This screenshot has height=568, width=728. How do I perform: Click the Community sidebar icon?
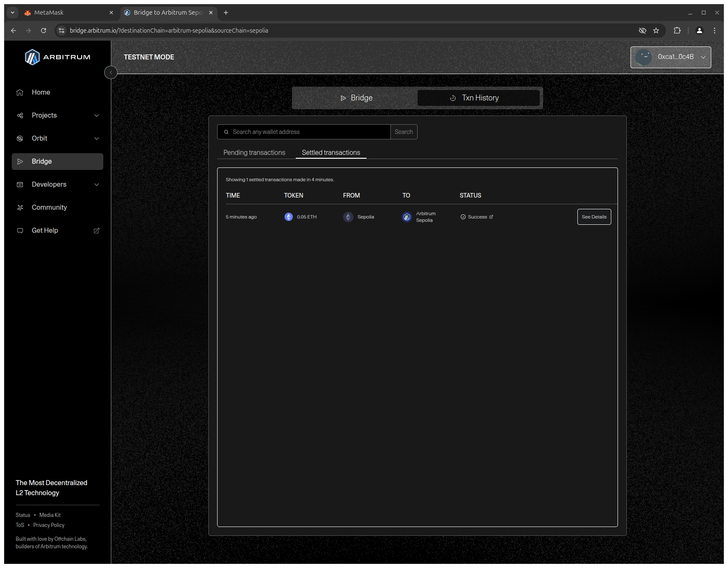pyautogui.click(x=20, y=208)
